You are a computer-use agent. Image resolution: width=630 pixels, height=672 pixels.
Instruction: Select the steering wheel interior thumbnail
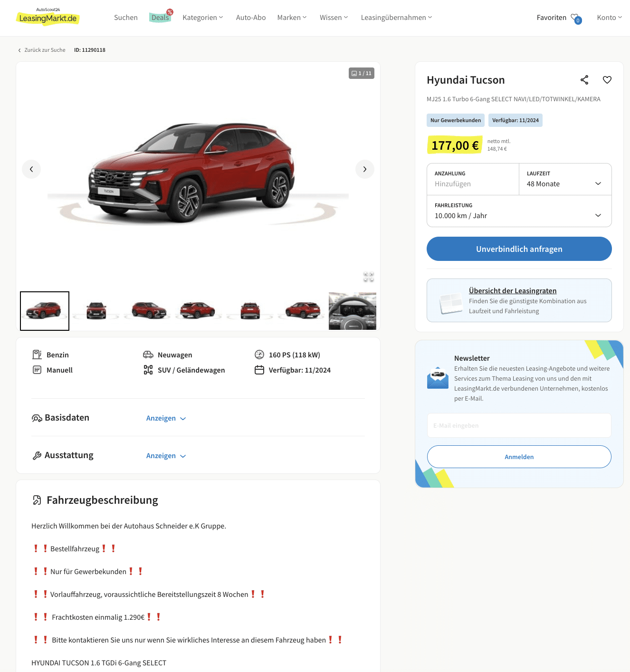coord(353,311)
